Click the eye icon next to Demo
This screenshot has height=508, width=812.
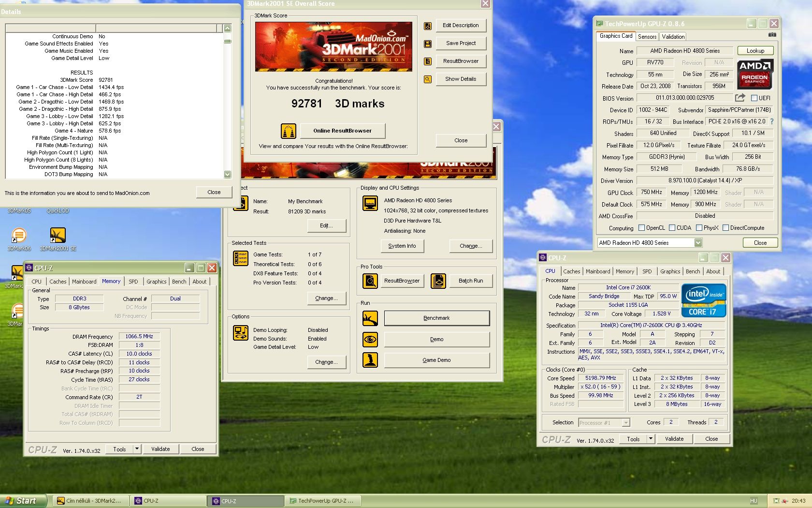[370, 339]
